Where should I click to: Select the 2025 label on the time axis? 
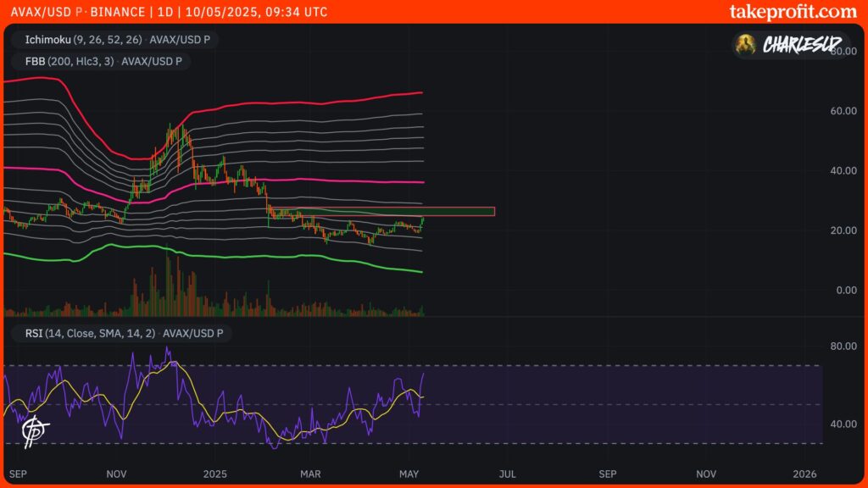[214, 474]
